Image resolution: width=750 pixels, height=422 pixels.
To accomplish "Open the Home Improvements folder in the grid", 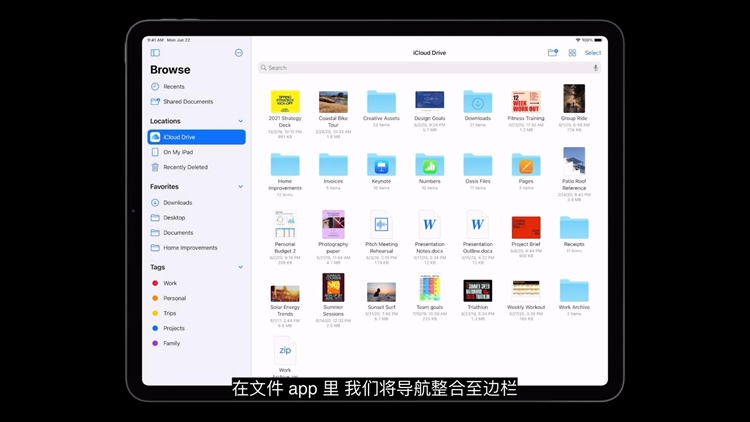I will [285, 165].
